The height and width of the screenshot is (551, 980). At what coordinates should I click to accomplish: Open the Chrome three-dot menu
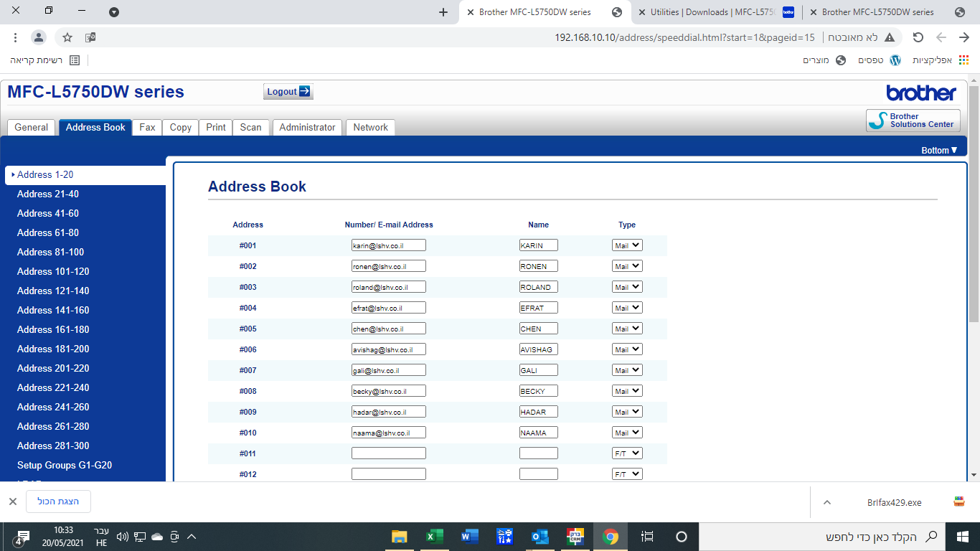click(x=16, y=37)
